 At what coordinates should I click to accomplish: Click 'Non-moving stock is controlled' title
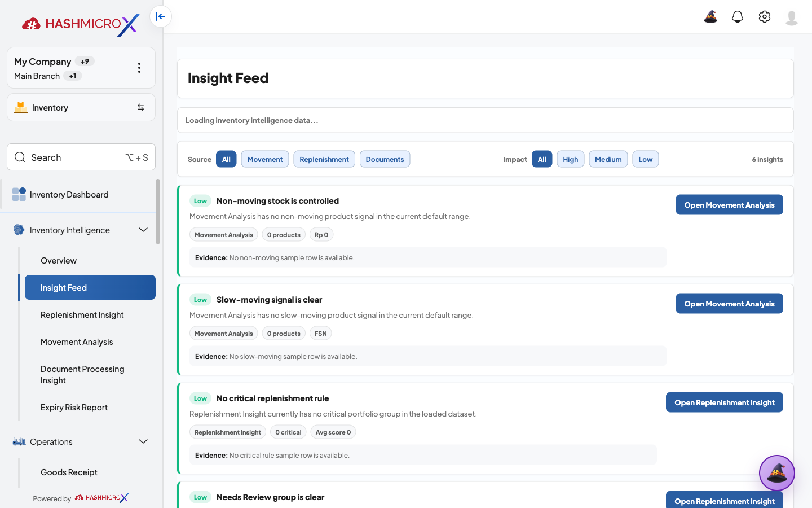(x=277, y=201)
